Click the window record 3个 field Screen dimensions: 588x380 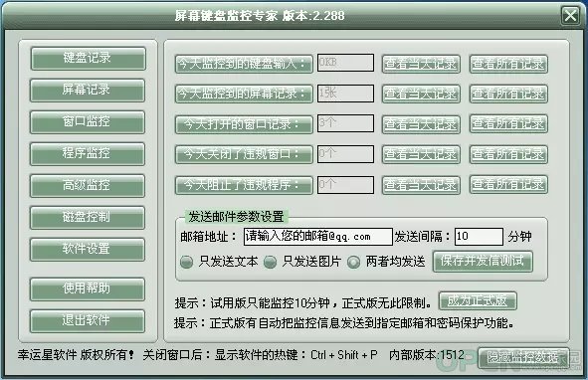pyautogui.click(x=346, y=123)
